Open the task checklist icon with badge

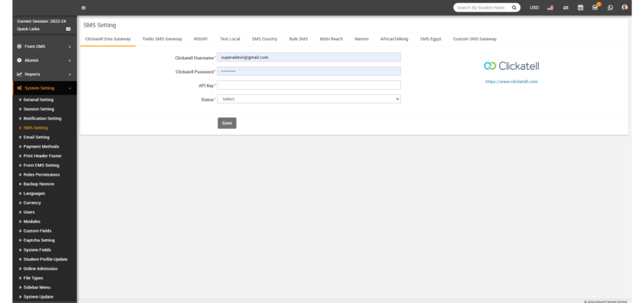click(595, 8)
